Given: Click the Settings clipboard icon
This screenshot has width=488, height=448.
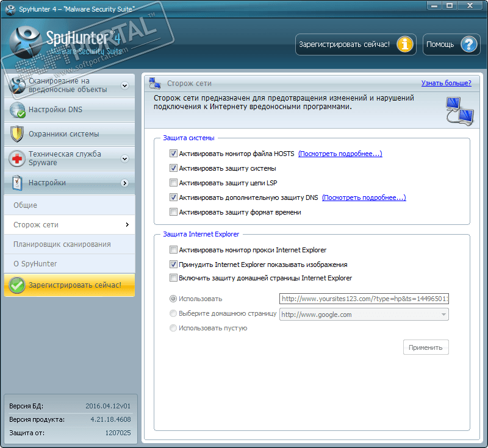Looking at the screenshot, I should (x=17, y=183).
